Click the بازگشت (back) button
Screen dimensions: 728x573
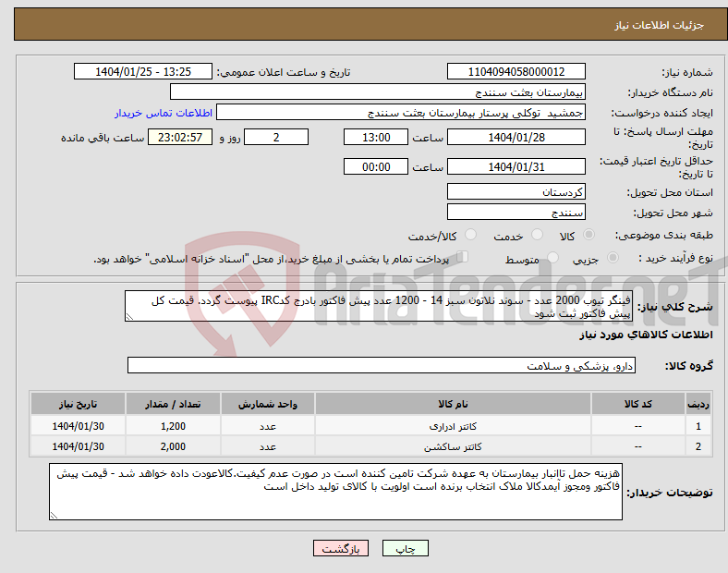pos(341,548)
